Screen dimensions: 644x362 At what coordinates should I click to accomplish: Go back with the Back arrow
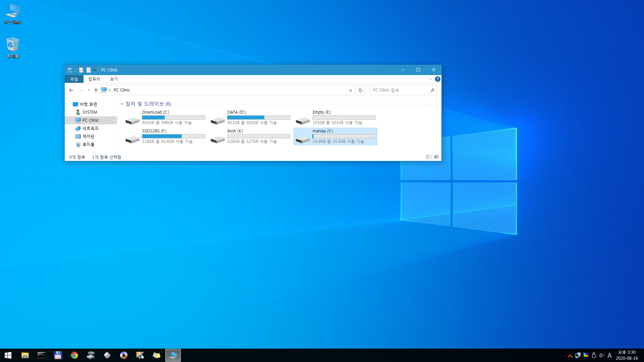click(71, 90)
